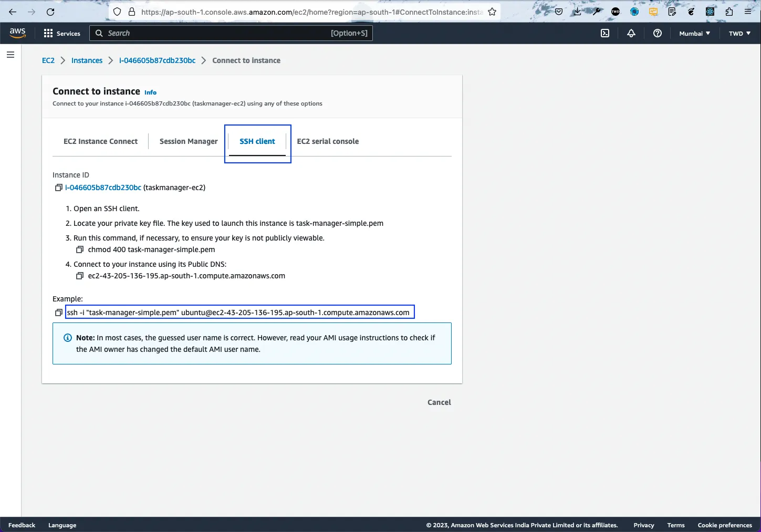Click the blue circular extension icon

[634, 12]
